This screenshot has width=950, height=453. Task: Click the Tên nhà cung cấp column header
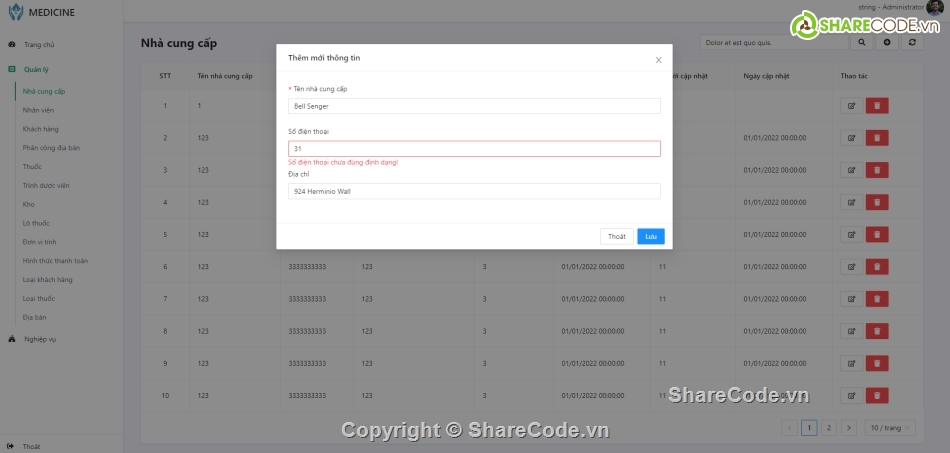point(225,76)
